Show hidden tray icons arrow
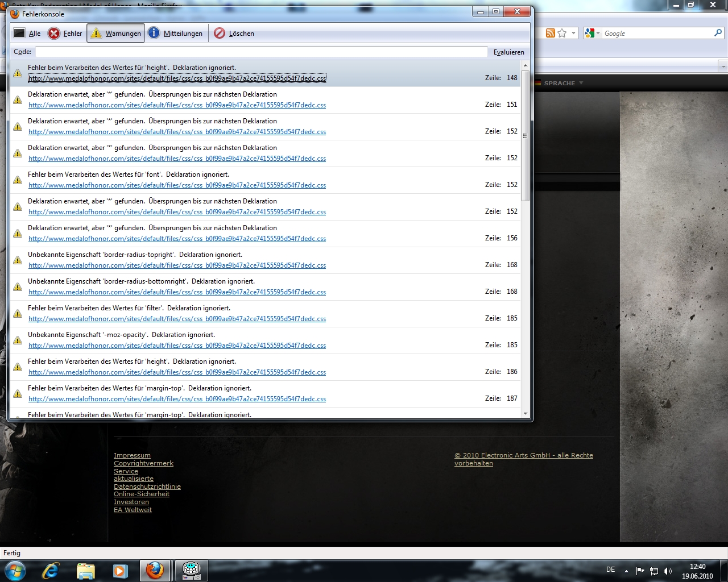 click(626, 571)
